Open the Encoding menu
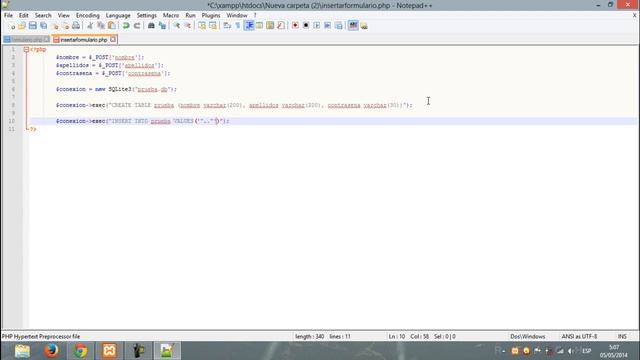The width and height of the screenshot is (640, 360). click(88, 16)
